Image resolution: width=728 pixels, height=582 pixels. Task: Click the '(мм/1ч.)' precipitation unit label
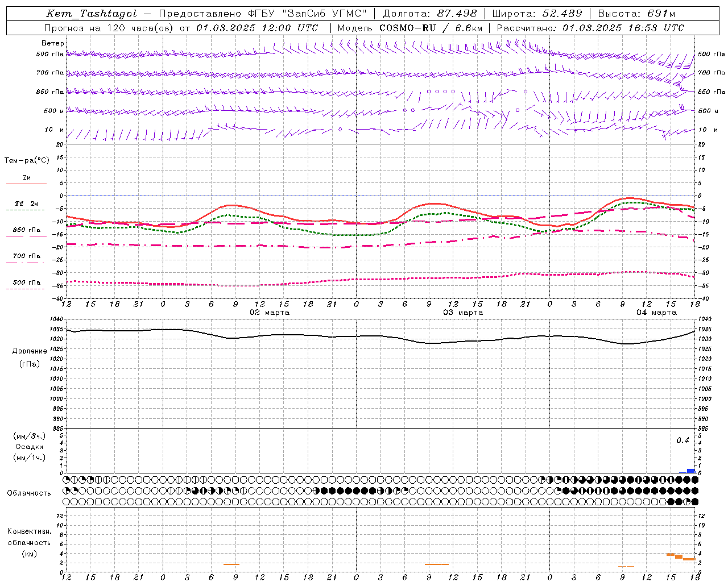[x=30, y=458]
